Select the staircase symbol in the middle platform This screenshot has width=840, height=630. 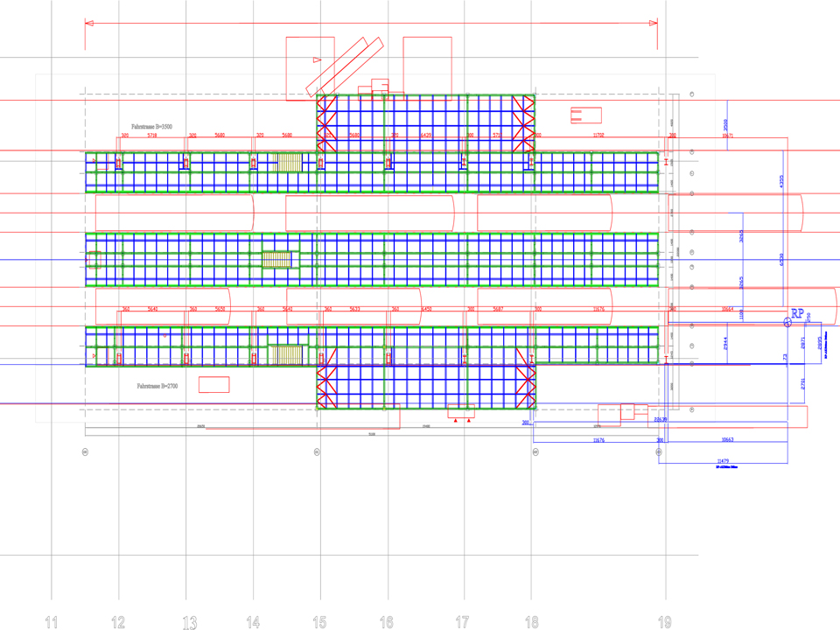pos(276,260)
